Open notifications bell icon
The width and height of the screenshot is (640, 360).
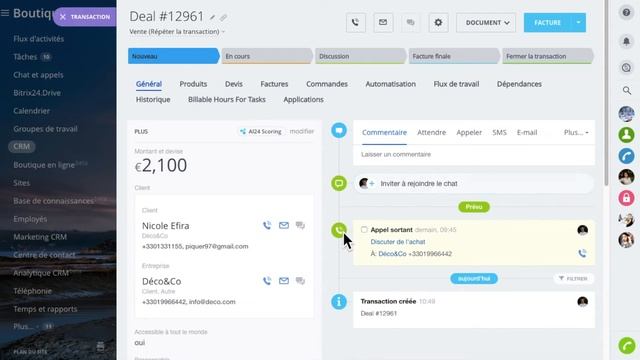tap(626, 41)
